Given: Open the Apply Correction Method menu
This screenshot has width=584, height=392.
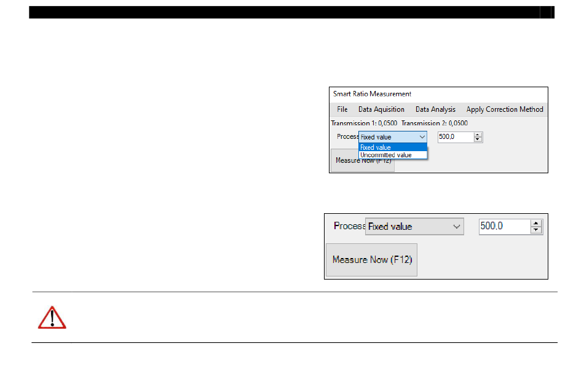Looking at the screenshot, I should 505,109.
